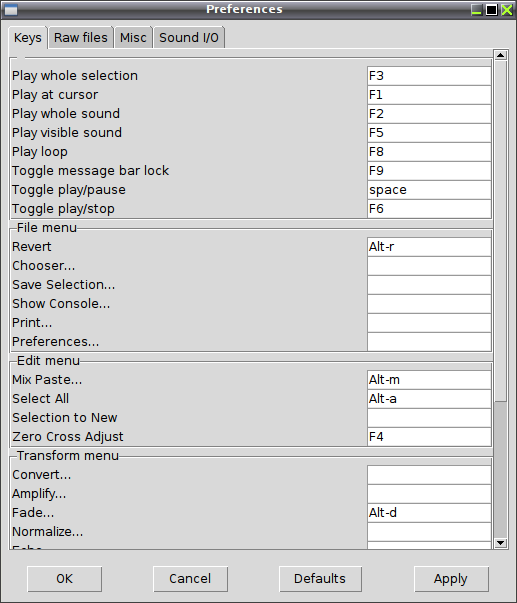This screenshot has height=603, width=517.
Task: Click scrollbar up arrow
Action: pos(500,55)
